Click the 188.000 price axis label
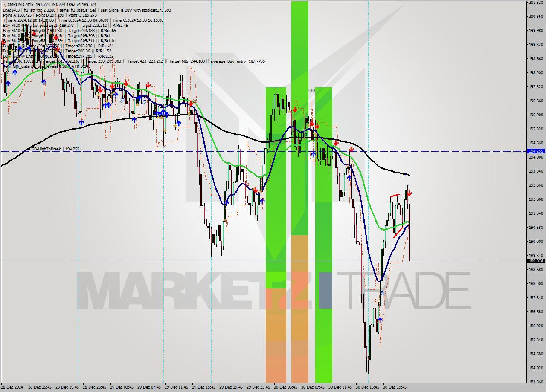 click(x=535, y=284)
